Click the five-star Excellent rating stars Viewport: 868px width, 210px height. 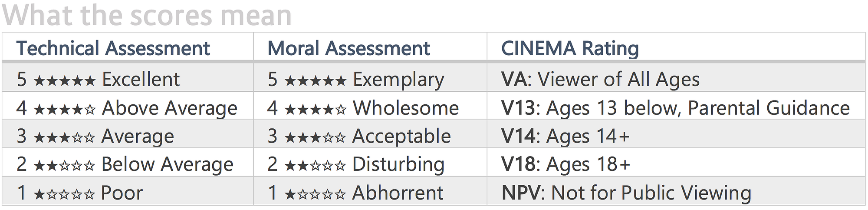click(64, 80)
